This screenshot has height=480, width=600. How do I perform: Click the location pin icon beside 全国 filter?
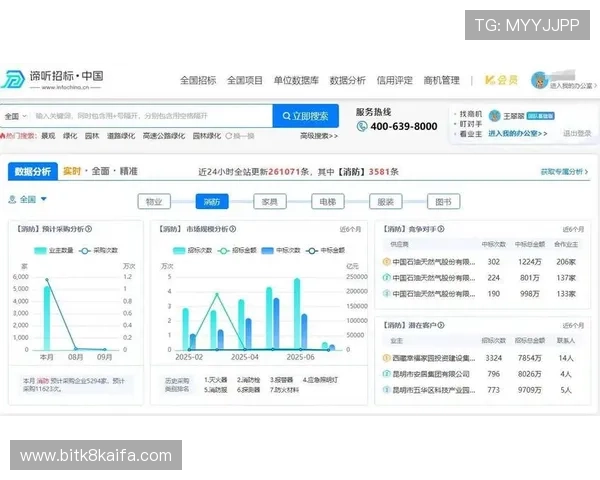pos(12,199)
